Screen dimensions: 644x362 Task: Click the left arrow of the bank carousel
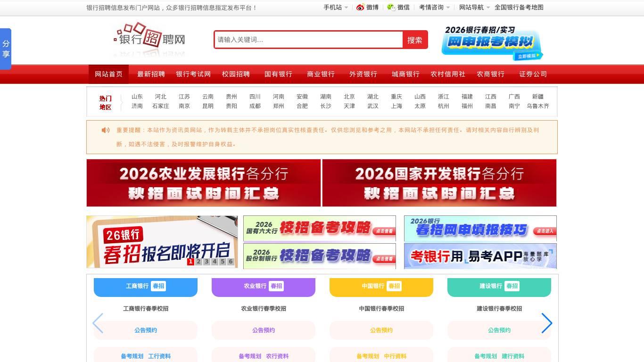(98, 323)
